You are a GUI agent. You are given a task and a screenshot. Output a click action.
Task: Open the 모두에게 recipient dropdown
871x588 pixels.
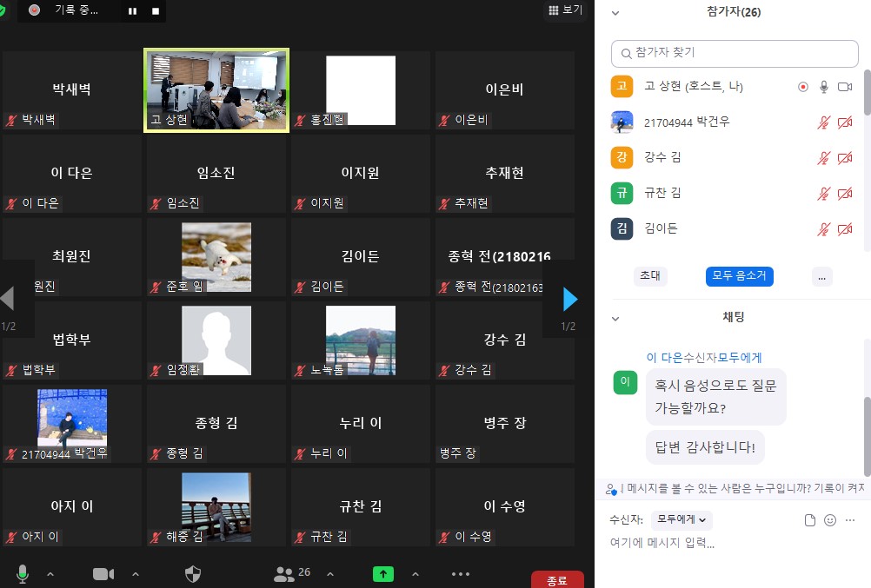pyautogui.click(x=682, y=519)
